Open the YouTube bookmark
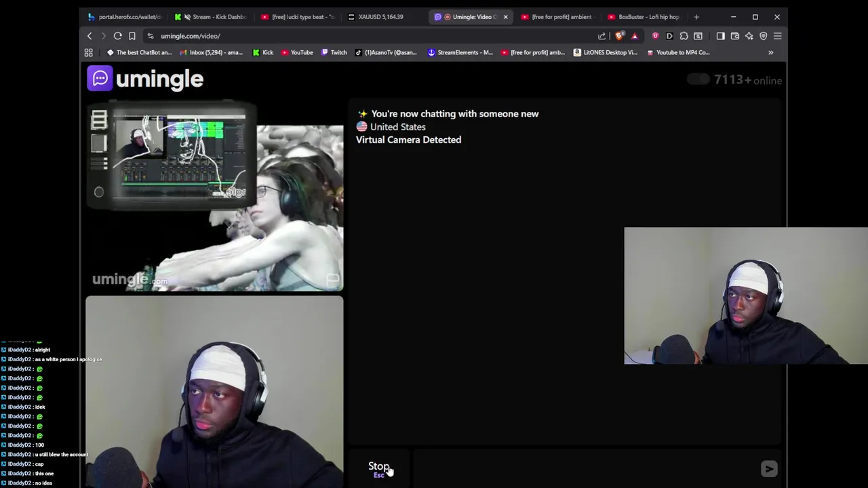The image size is (868, 488). [297, 52]
